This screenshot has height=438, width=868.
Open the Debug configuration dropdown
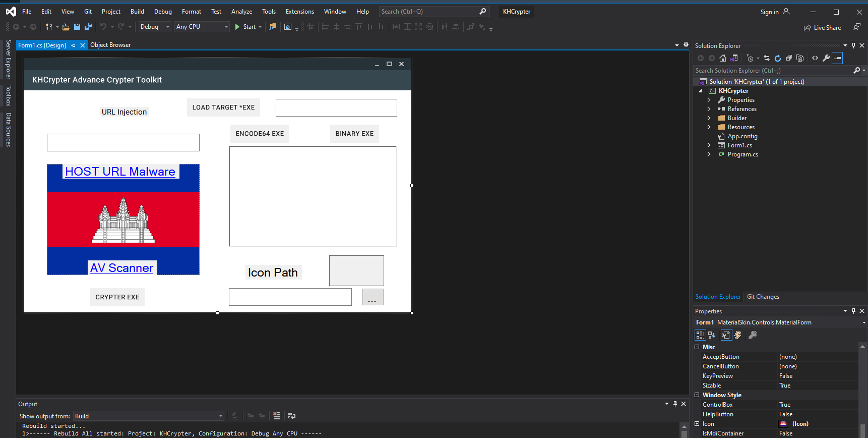click(x=155, y=27)
